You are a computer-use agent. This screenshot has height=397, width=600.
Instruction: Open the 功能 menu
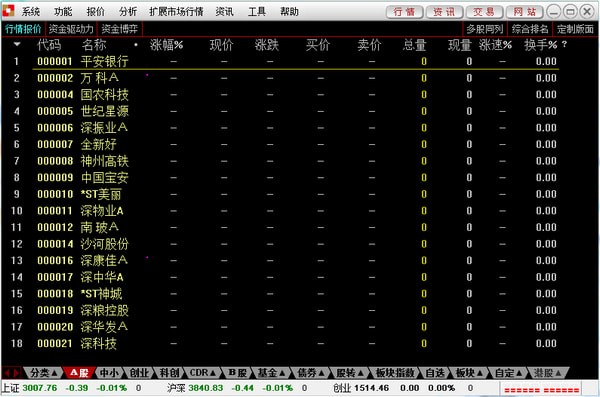pos(63,12)
